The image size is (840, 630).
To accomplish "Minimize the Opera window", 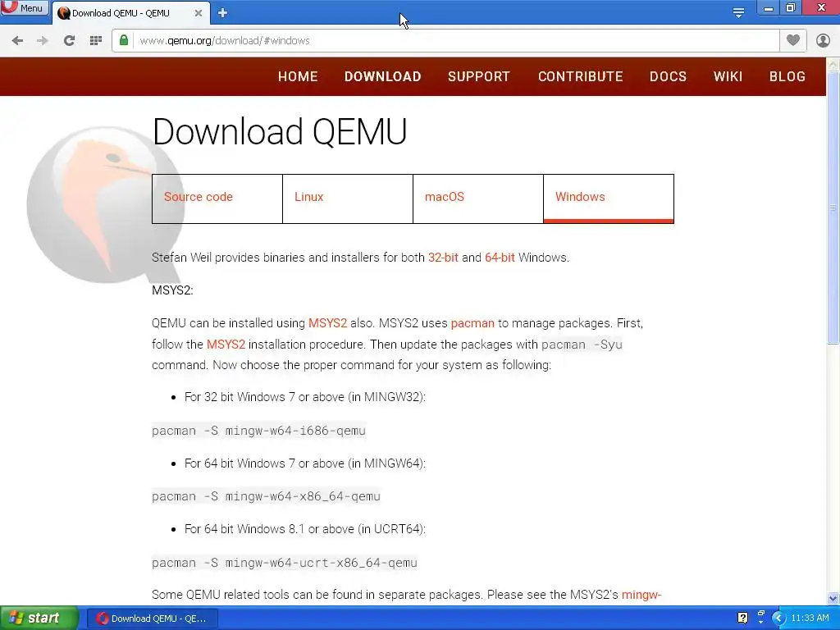I will click(x=768, y=8).
